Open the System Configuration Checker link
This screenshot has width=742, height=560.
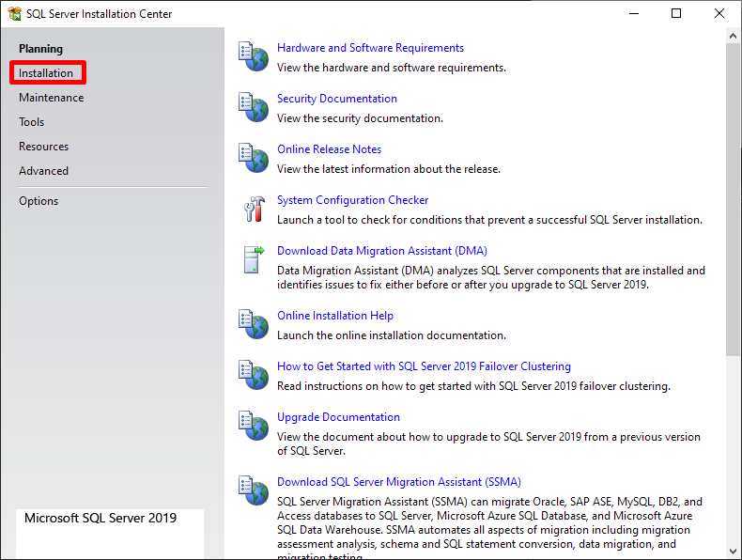coord(352,200)
